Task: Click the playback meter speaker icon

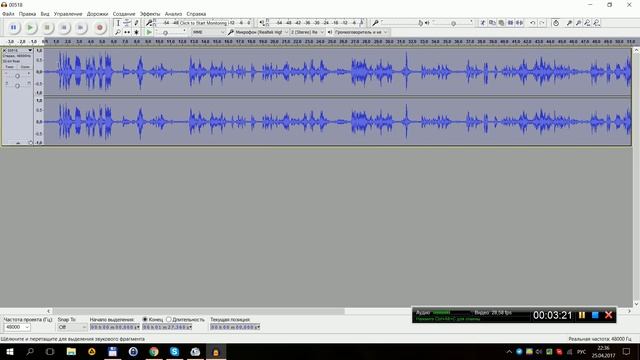Action: [x=262, y=23]
